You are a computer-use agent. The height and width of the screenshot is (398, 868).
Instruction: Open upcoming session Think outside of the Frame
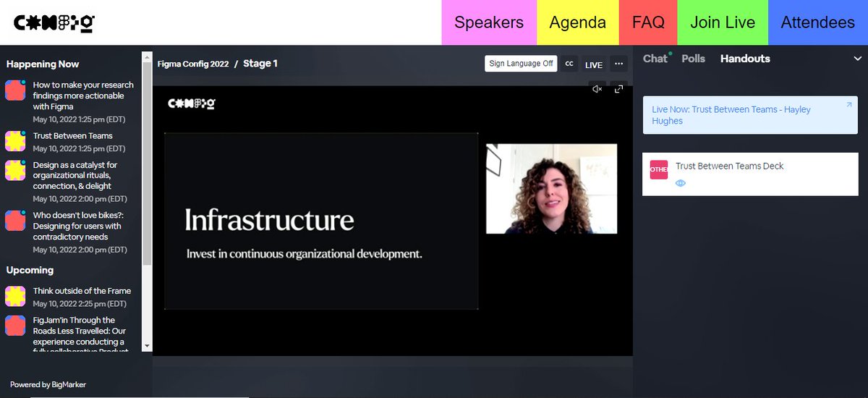click(82, 291)
